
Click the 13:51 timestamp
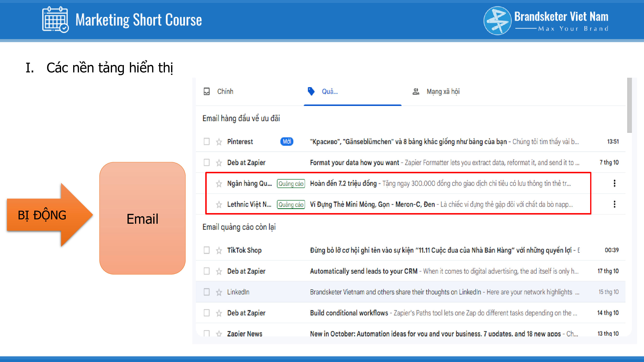pyautogui.click(x=613, y=141)
